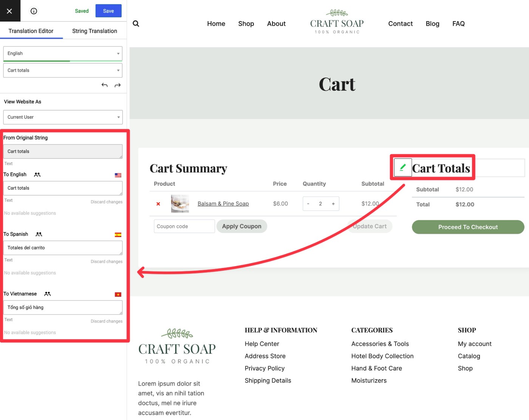Viewport: 529px width, 420px height.
Task: Click the To English translation field
Action: click(63, 188)
